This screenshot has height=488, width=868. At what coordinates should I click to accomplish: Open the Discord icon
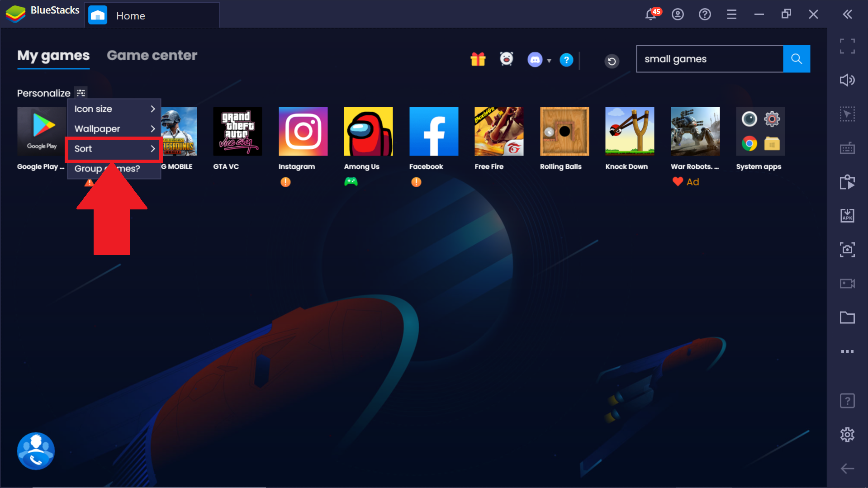[535, 60]
